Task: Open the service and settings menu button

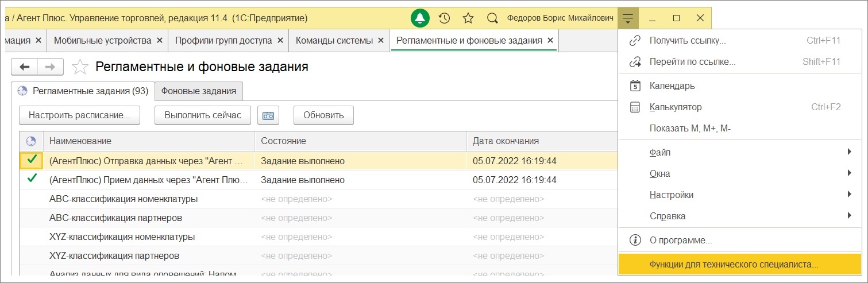Action: click(x=628, y=18)
